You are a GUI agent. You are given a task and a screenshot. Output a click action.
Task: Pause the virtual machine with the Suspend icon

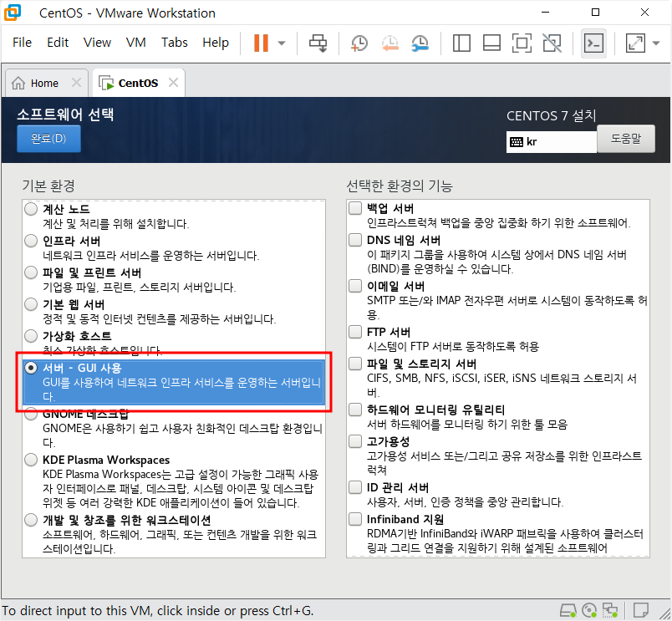coord(261,43)
